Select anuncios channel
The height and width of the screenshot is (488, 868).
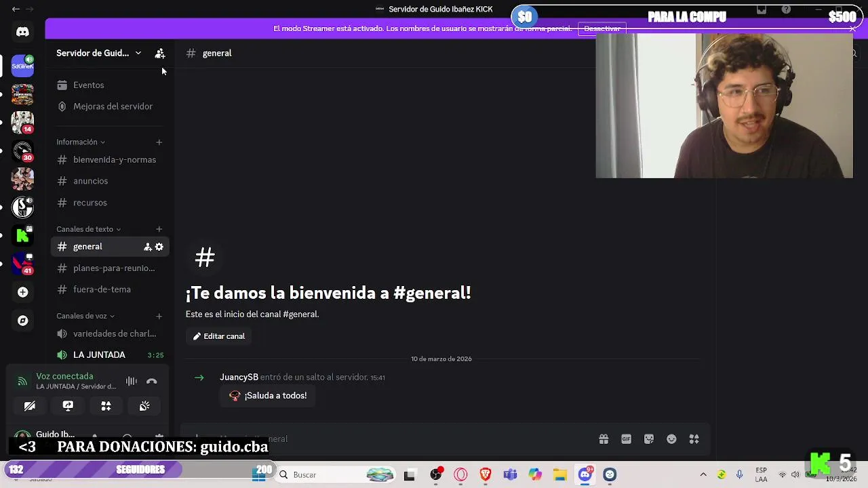point(109,181)
